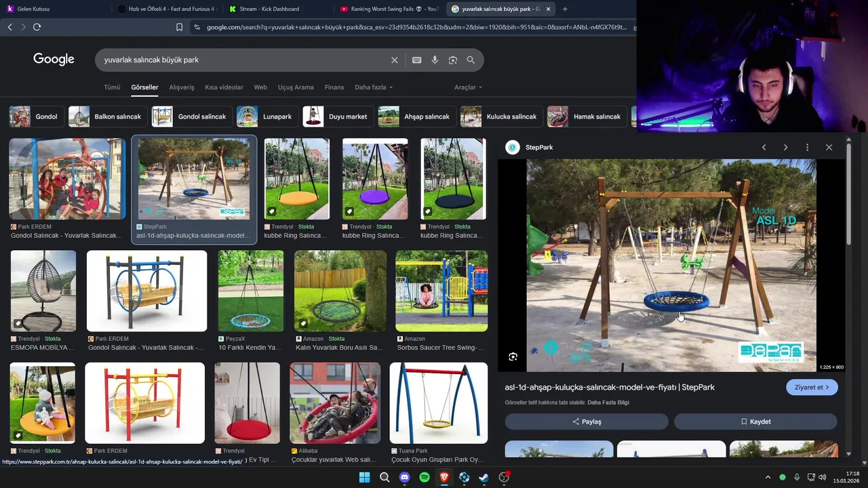Save the image with Kaydet button

(x=755, y=422)
